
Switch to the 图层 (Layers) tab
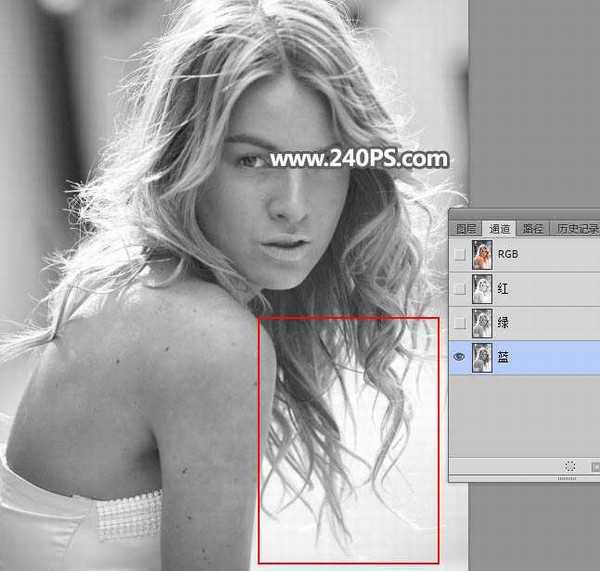click(466, 228)
